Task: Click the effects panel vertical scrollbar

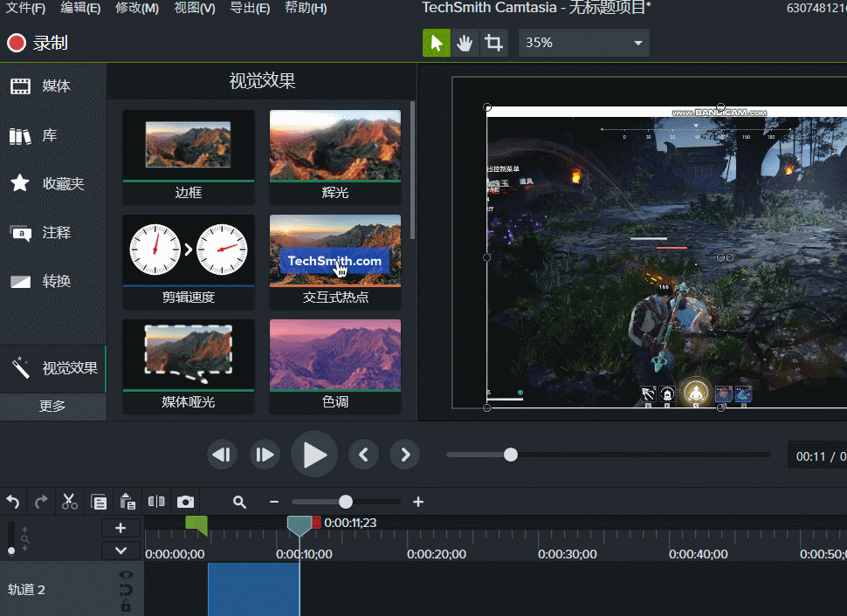Action: click(413, 170)
